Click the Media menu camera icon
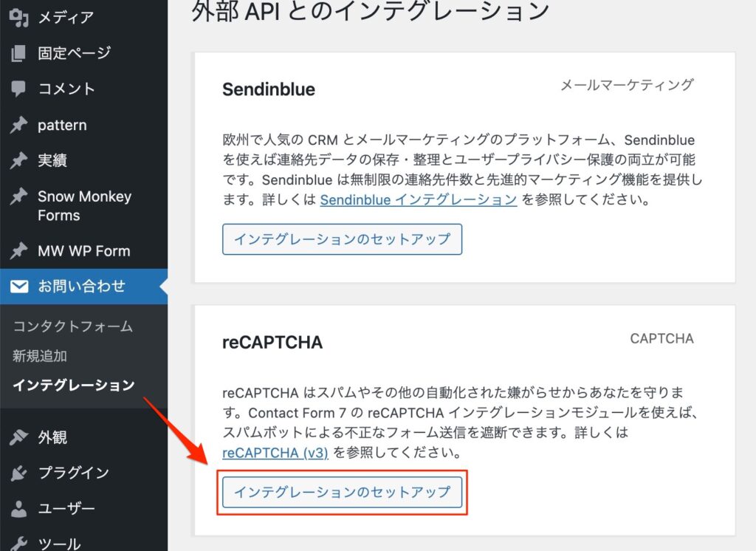756x551 pixels. click(19, 17)
